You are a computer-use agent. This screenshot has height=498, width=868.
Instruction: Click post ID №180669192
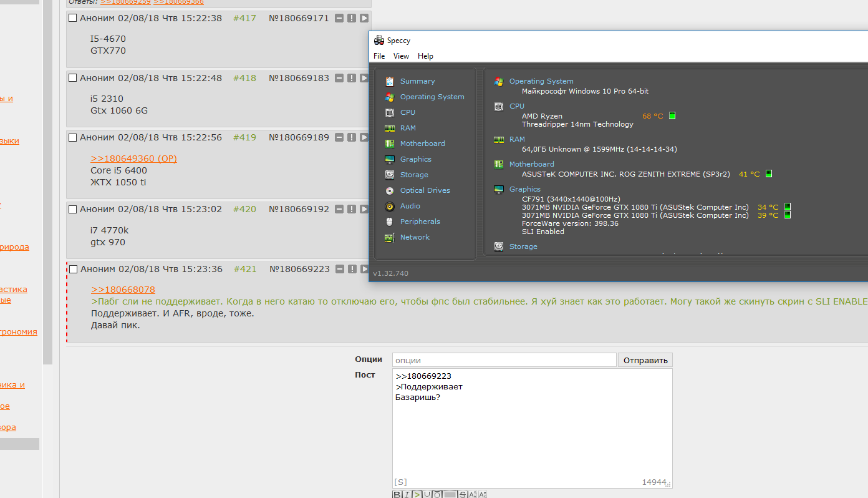(299, 209)
